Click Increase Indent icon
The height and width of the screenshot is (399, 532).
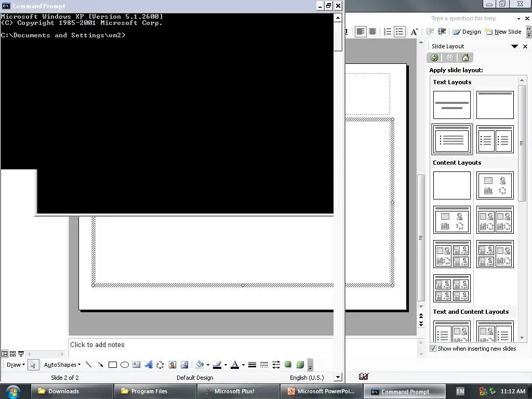point(442,32)
